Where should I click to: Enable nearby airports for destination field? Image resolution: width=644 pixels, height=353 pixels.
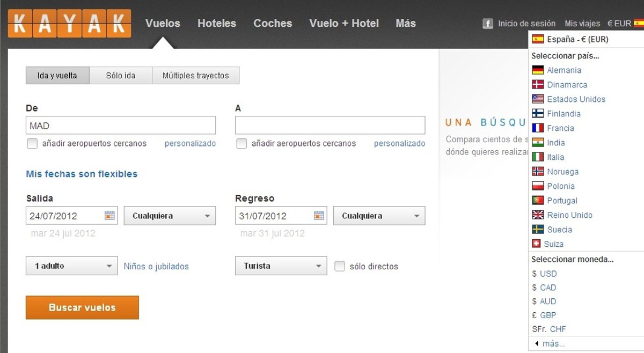click(x=241, y=144)
